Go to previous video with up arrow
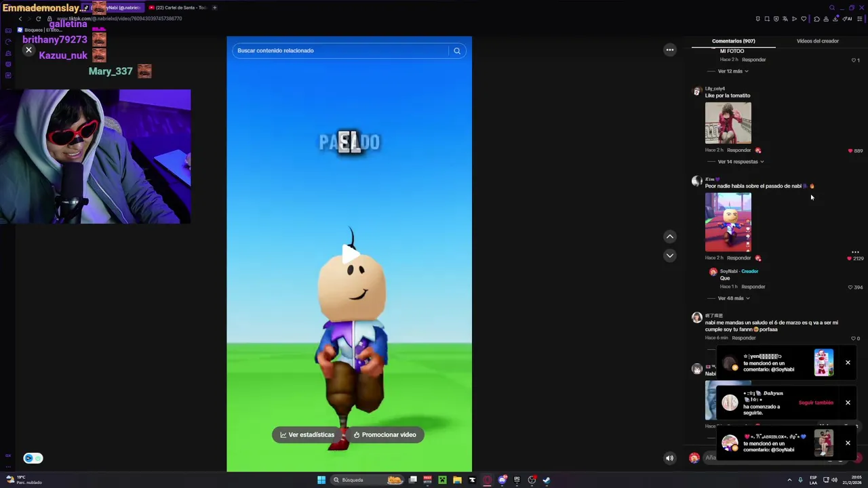The height and width of the screenshot is (488, 868). (670, 237)
